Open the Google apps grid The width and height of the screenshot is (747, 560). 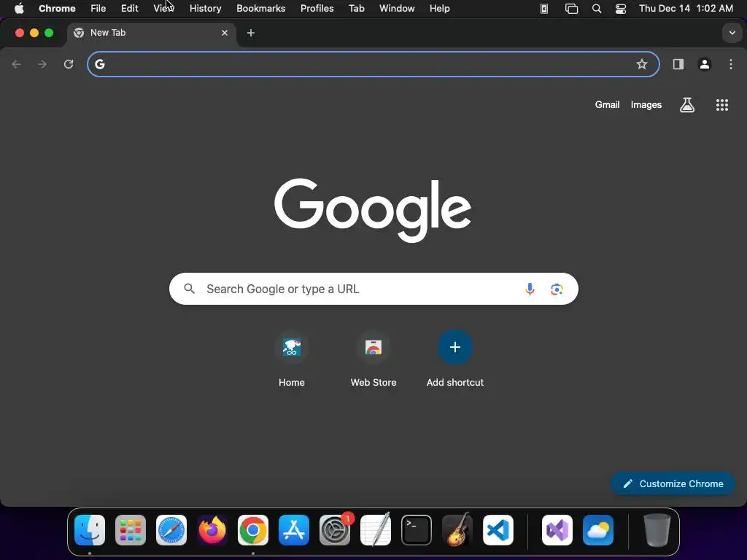pyautogui.click(x=722, y=105)
